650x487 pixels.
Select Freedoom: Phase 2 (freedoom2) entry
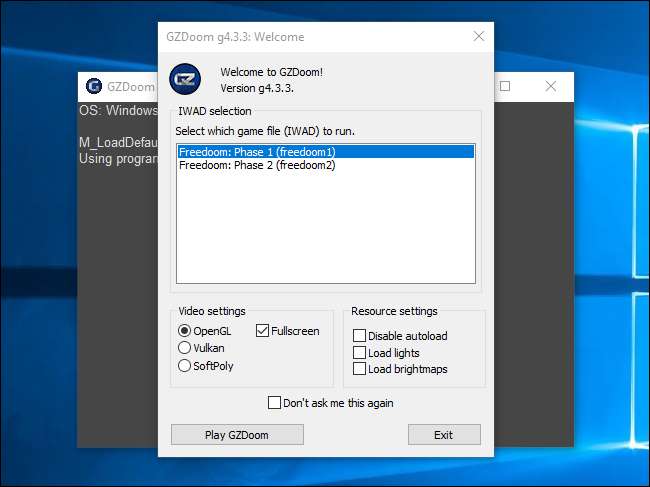click(x=325, y=165)
